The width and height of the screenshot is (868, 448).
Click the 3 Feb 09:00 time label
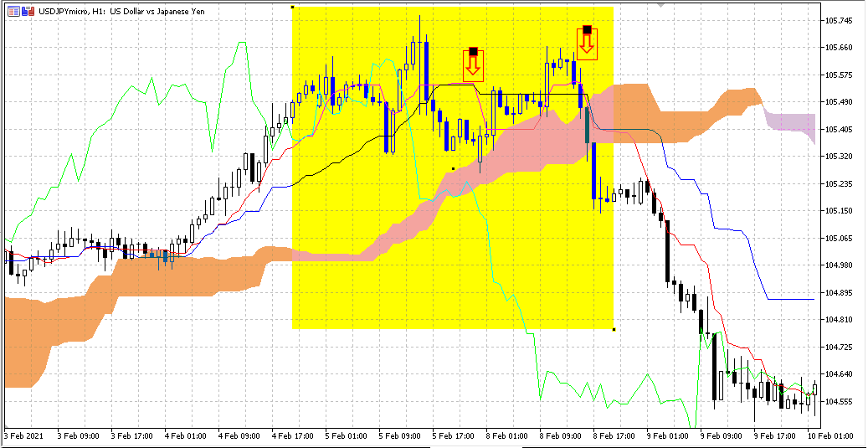pyautogui.click(x=80, y=436)
